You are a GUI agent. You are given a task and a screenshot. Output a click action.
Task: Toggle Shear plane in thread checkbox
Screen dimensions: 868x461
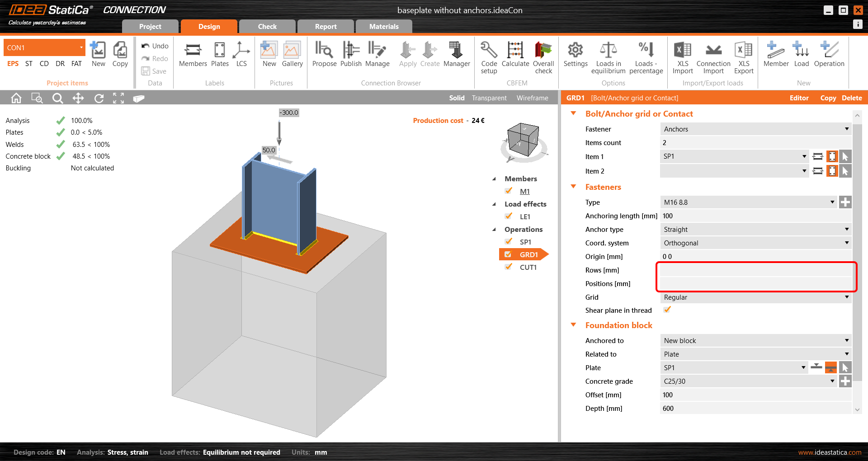[x=667, y=310]
